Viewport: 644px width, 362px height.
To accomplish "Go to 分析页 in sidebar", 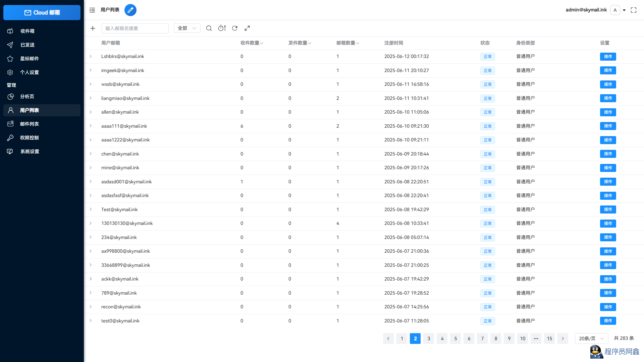I will point(27,97).
